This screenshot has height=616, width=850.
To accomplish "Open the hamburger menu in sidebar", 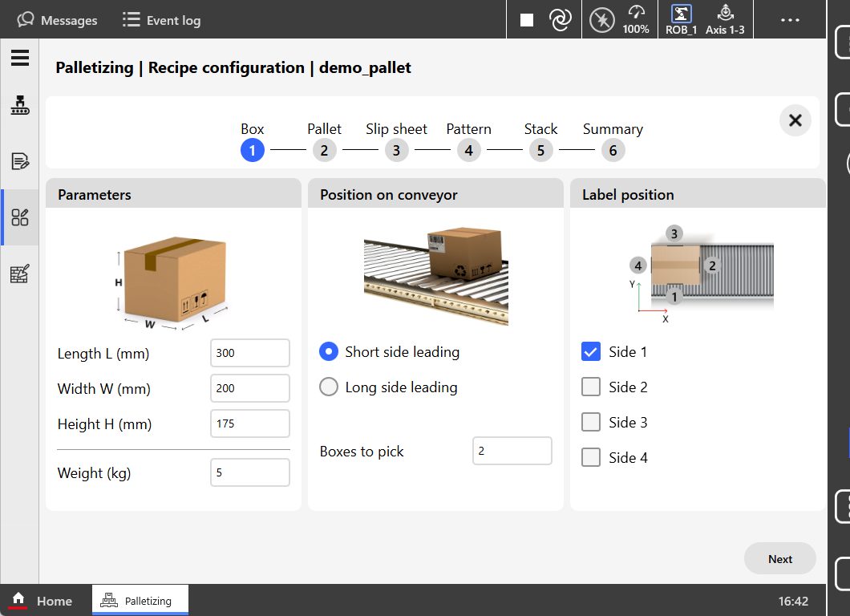I will [x=20, y=58].
